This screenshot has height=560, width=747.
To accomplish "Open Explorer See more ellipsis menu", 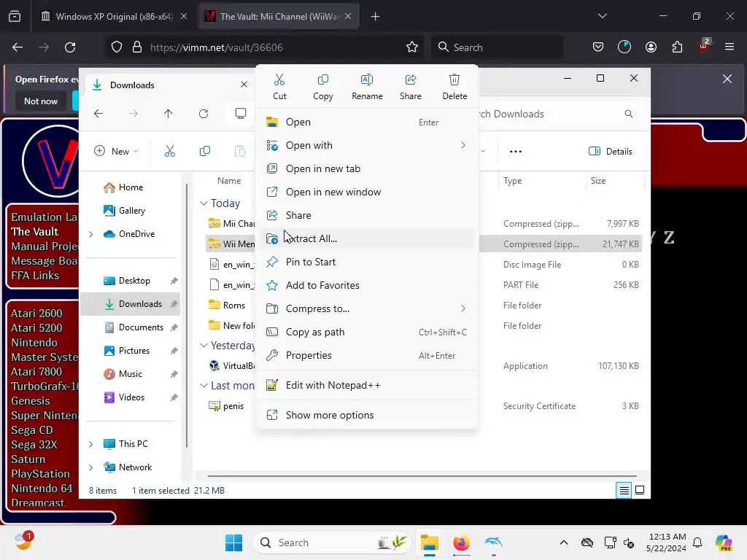I will click(x=516, y=152).
